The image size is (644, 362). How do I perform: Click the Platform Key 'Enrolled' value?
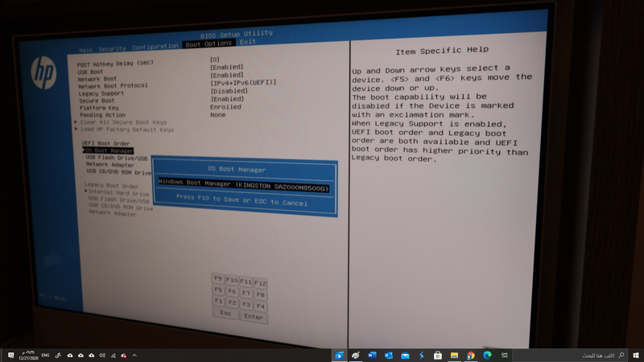click(225, 107)
